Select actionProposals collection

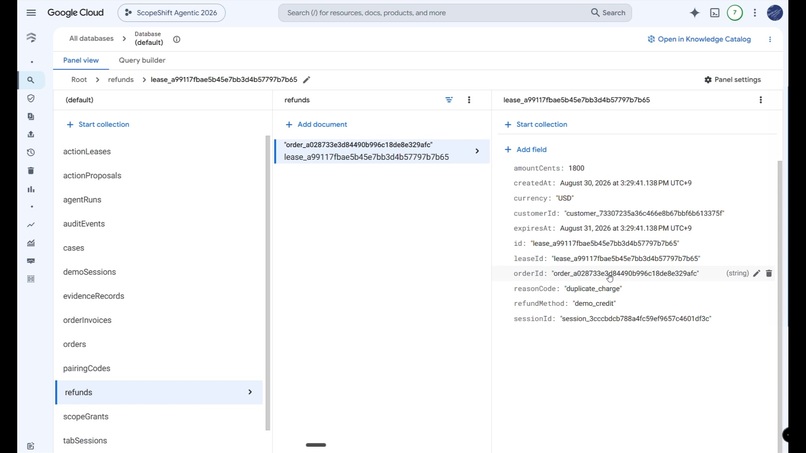92,175
